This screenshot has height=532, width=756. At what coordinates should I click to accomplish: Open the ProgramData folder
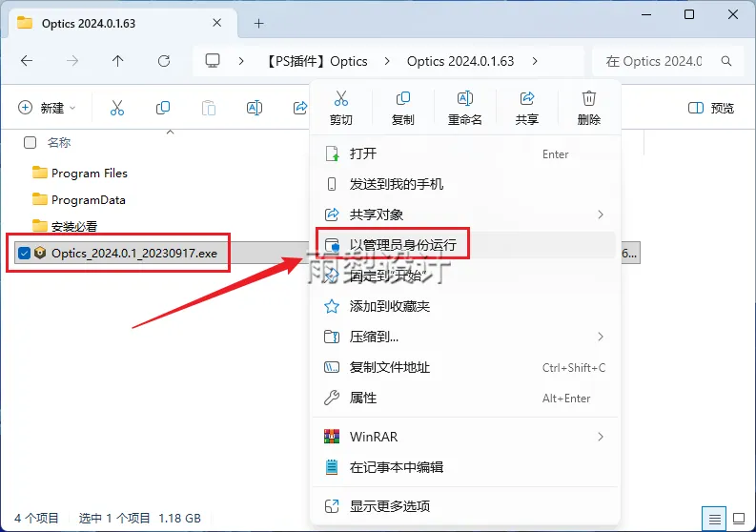click(79, 199)
